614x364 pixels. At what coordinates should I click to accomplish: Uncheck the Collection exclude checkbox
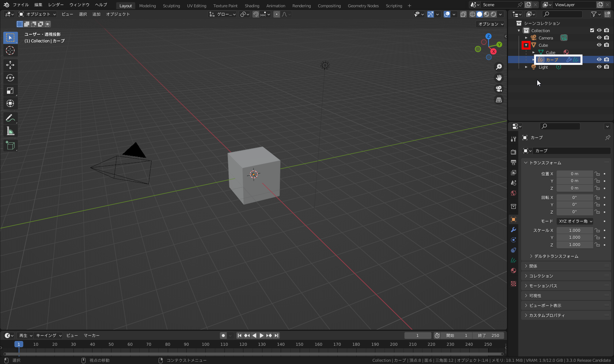[x=592, y=30]
